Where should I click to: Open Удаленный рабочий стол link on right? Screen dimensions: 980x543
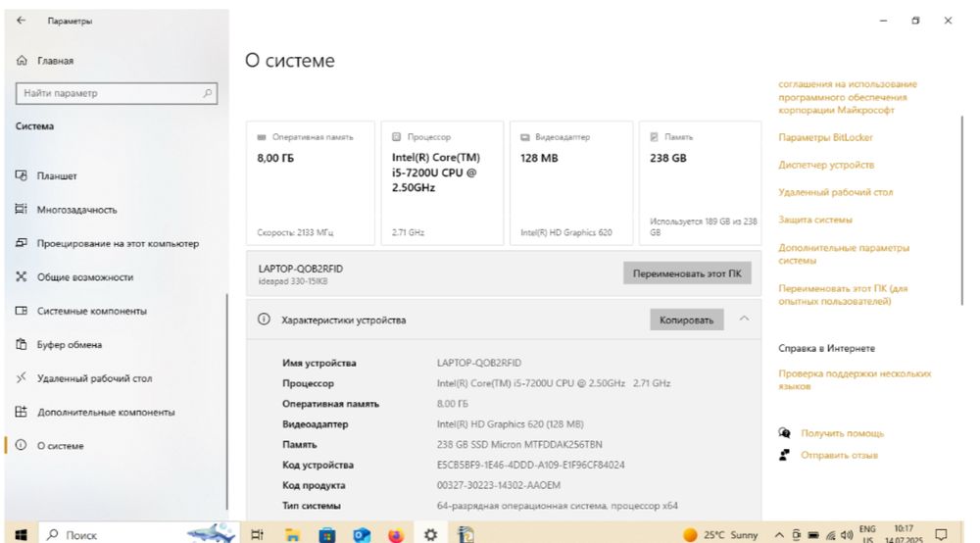coord(836,192)
